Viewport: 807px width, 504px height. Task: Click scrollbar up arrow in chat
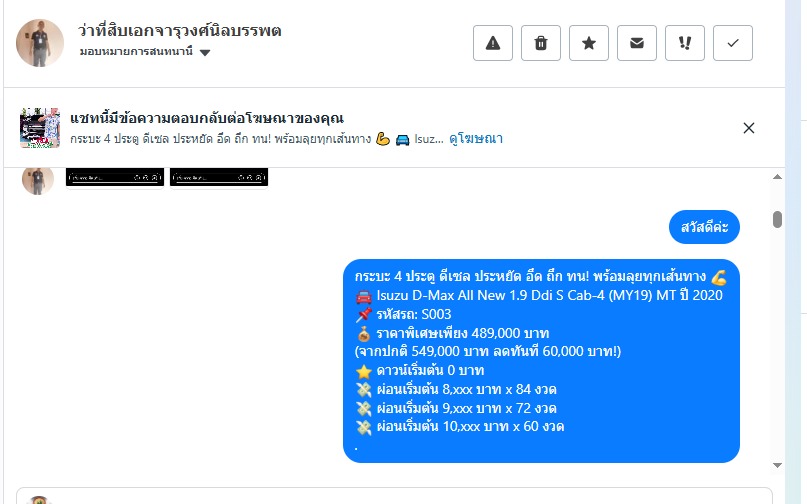[777, 177]
